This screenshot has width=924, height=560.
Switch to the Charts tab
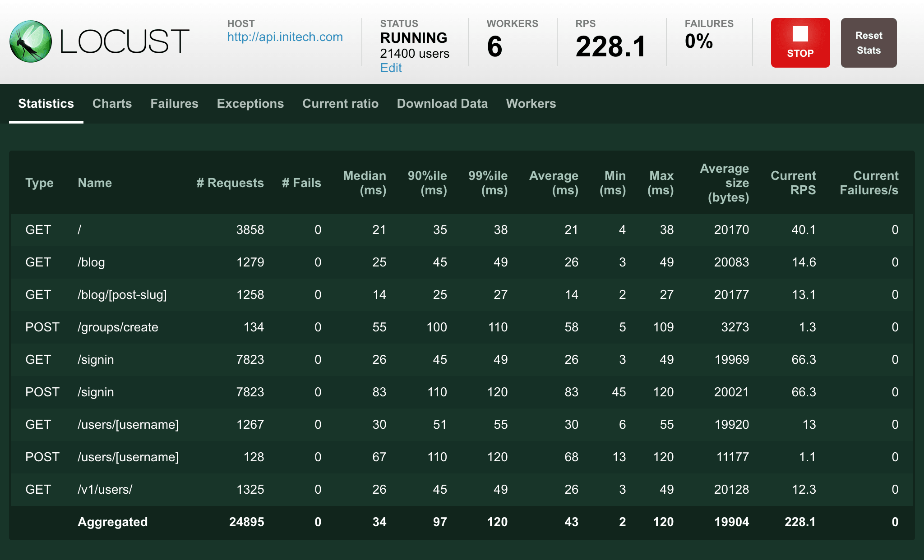(x=112, y=104)
